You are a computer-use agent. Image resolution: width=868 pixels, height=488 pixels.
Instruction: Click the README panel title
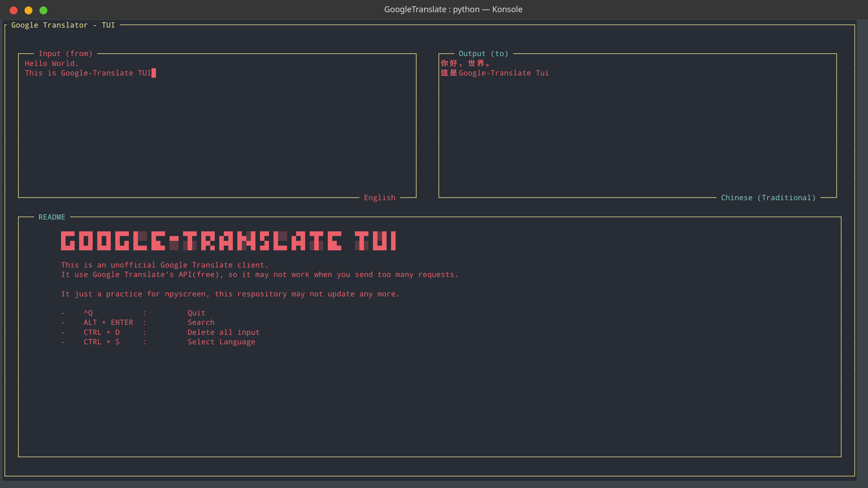[52, 217]
